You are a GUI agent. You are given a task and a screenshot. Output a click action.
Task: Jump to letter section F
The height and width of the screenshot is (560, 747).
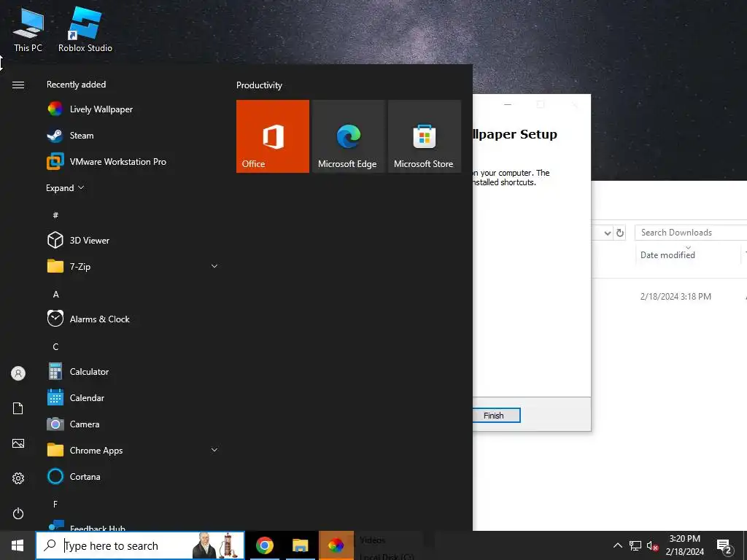pyautogui.click(x=55, y=504)
